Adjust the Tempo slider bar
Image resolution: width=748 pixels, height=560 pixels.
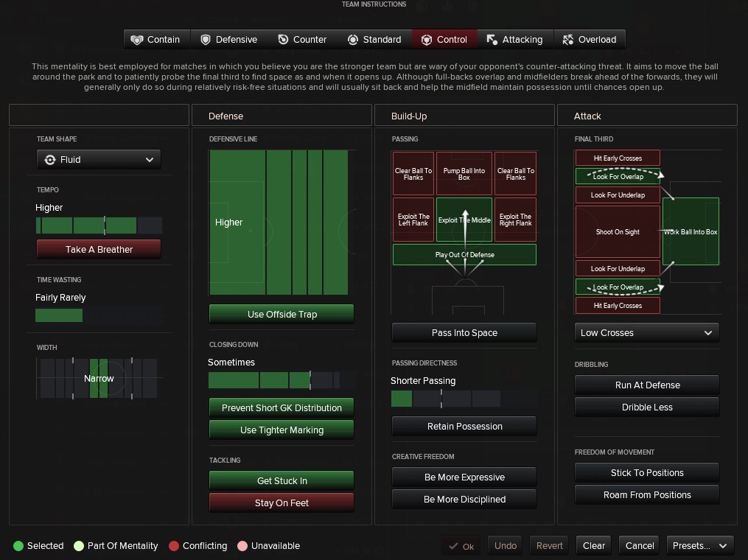click(99, 225)
